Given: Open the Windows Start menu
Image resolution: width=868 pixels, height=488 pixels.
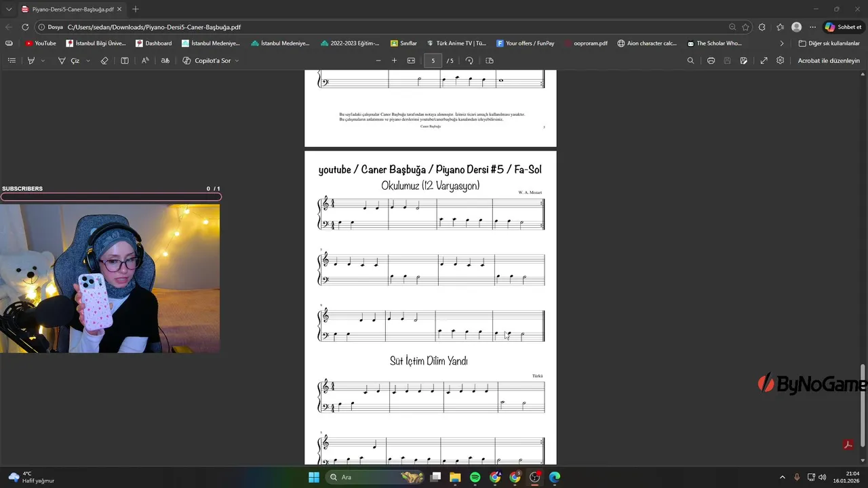Looking at the screenshot, I should tap(314, 477).
